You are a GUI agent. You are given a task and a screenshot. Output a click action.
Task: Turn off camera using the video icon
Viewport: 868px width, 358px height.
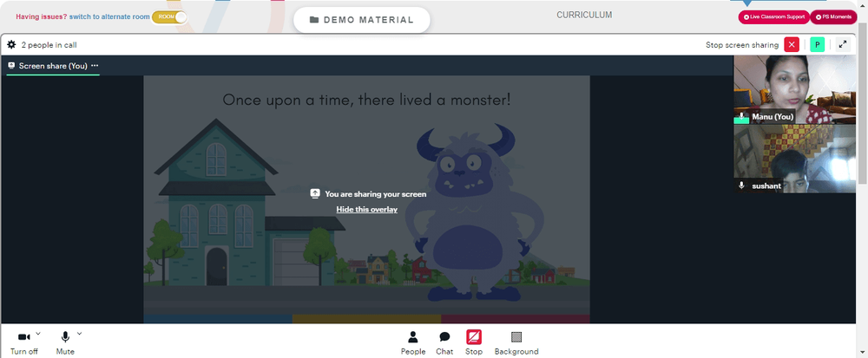(23, 337)
